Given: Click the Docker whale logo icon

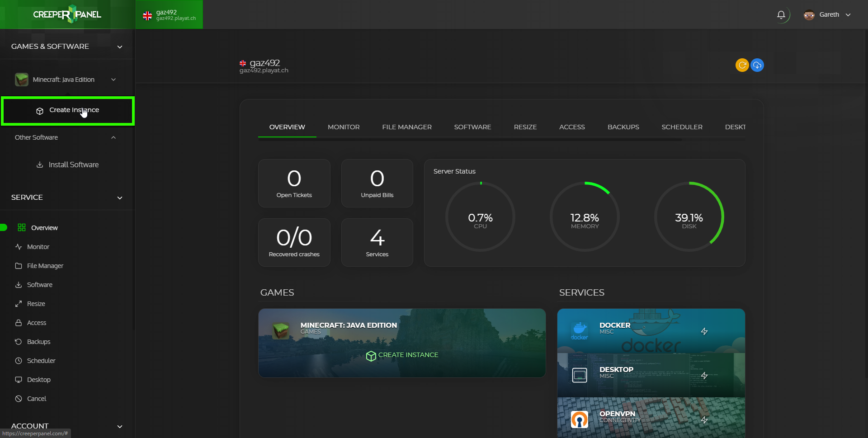Looking at the screenshot, I should 580,330.
